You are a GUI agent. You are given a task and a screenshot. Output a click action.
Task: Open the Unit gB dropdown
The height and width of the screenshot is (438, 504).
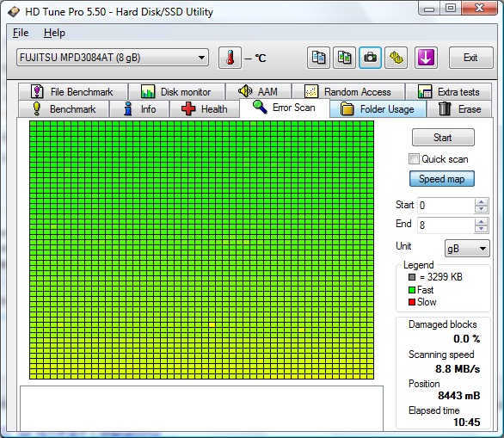(467, 249)
